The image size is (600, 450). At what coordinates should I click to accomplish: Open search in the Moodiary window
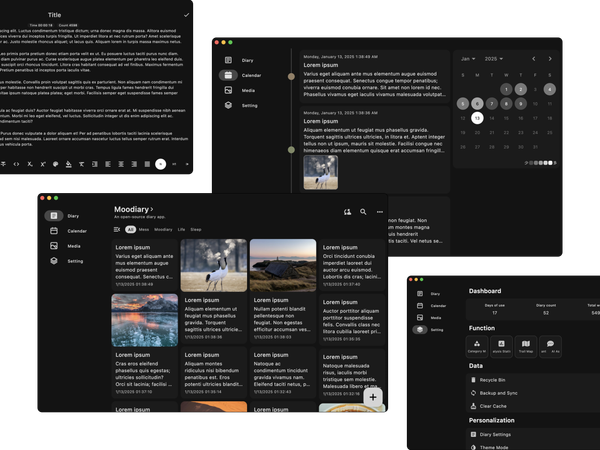click(x=363, y=212)
